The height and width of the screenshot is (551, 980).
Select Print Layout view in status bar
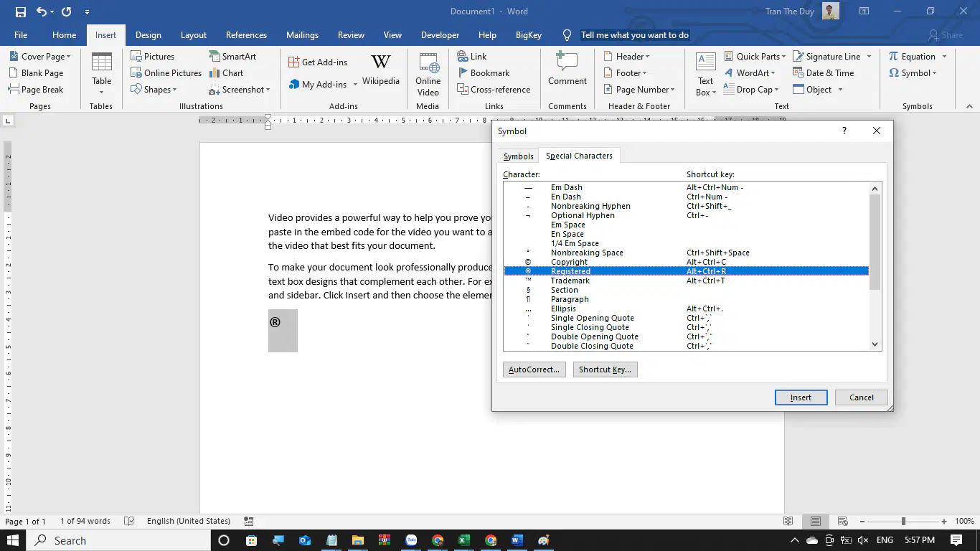816,522
